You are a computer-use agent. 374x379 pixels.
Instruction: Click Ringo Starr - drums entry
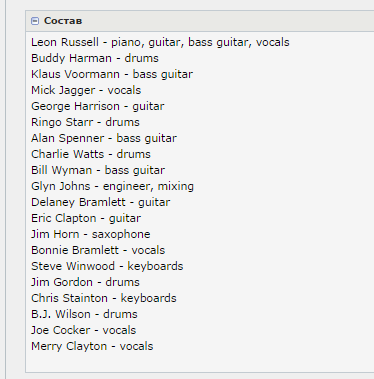pyautogui.click(x=85, y=122)
